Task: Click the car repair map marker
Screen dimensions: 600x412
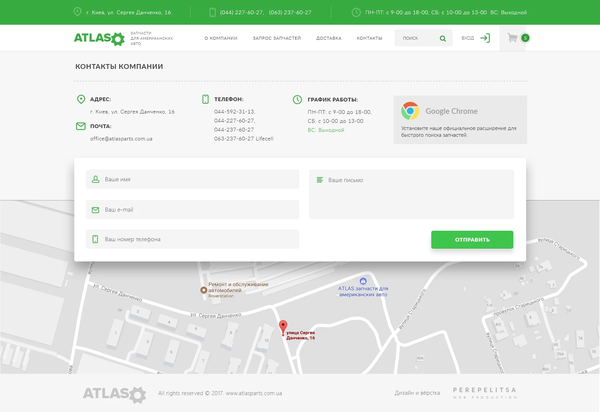Action: point(203,289)
